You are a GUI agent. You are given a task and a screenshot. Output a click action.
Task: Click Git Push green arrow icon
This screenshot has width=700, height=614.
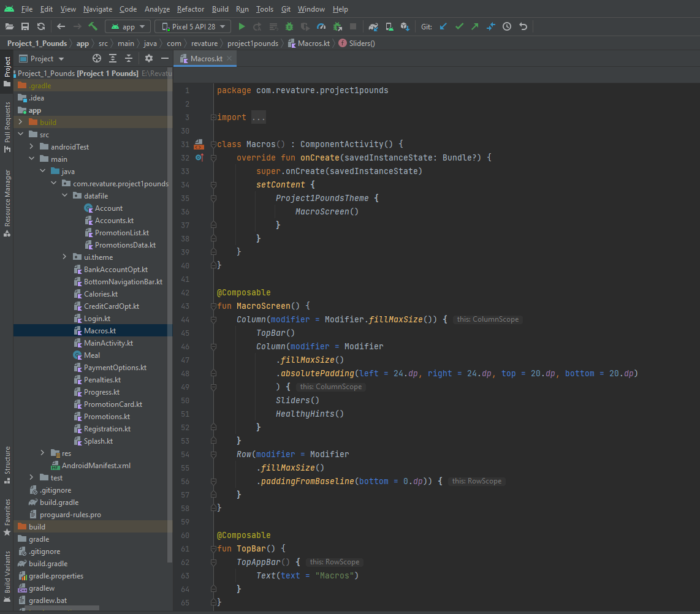click(x=475, y=27)
